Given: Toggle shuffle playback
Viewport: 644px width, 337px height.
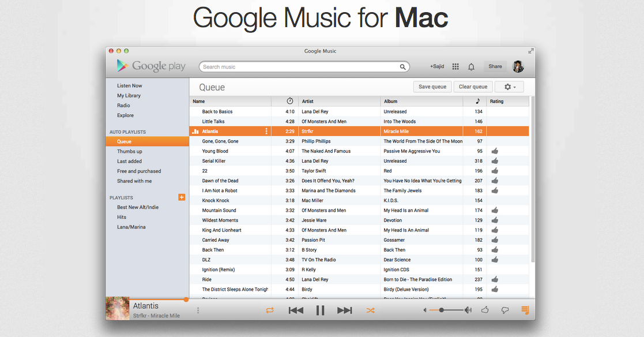Looking at the screenshot, I should [370, 310].
